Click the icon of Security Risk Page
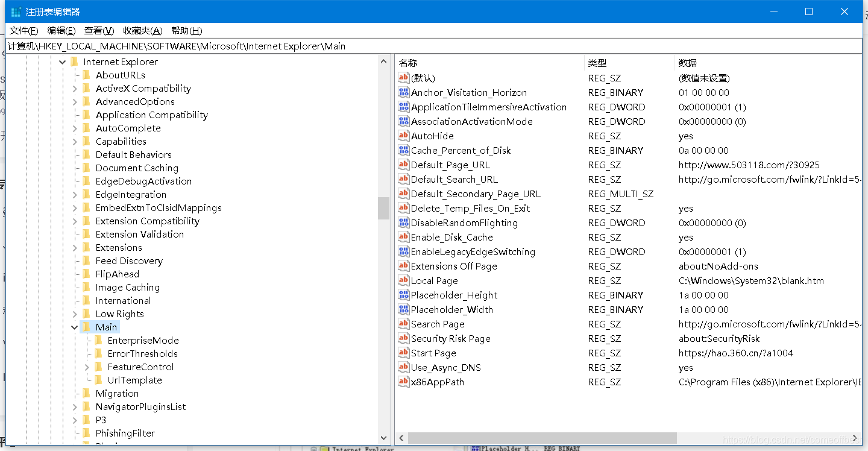868x451 pixels. click(x=404, y=338)
